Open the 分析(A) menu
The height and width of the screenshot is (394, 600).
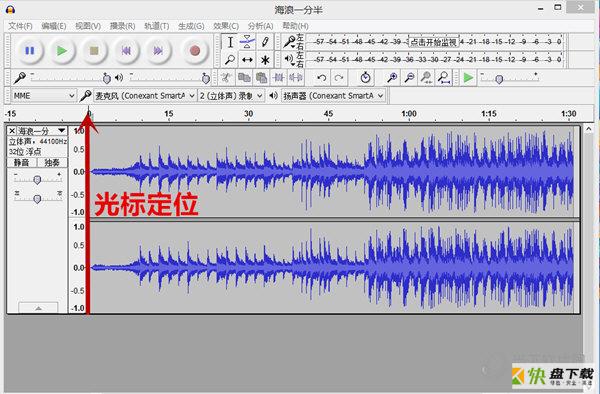click(x=260, y=26)
